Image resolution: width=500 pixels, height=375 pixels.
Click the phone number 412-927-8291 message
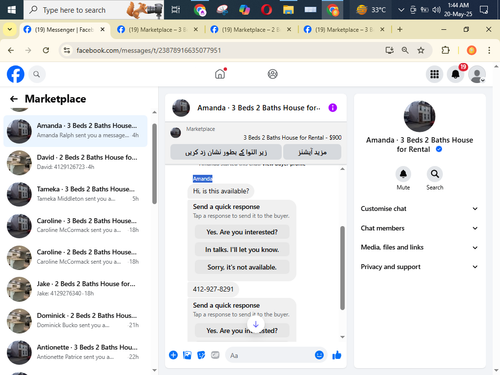tap(213, 289)
